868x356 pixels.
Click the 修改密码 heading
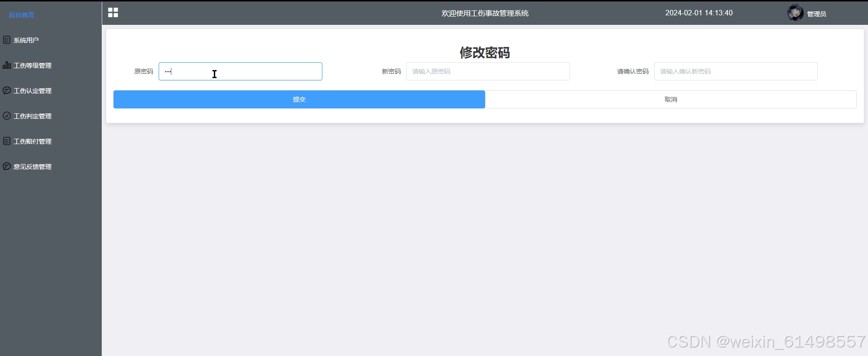(485, 52)
